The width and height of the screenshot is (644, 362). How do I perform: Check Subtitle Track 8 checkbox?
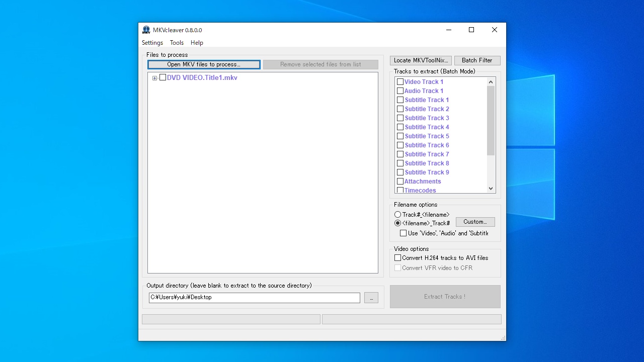click(400, 163)
